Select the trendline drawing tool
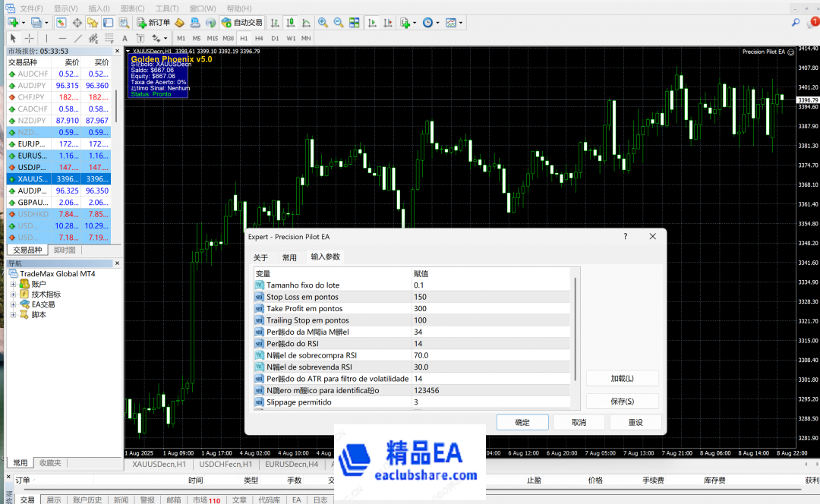Viewport: 820px width, 504px height. (x=78, y=38)
